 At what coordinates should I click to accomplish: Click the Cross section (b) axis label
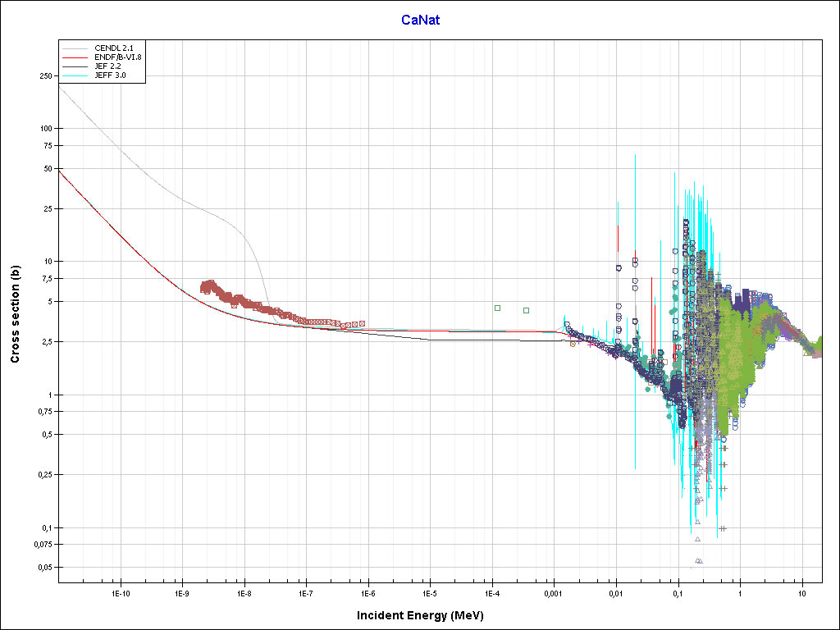[x=15, y=314]
